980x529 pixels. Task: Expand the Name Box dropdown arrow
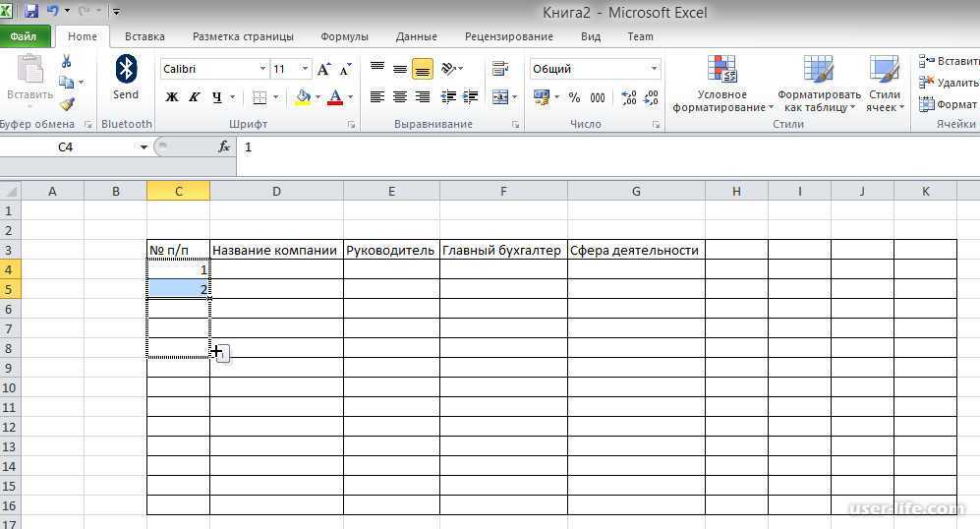[x=144, y=147]
